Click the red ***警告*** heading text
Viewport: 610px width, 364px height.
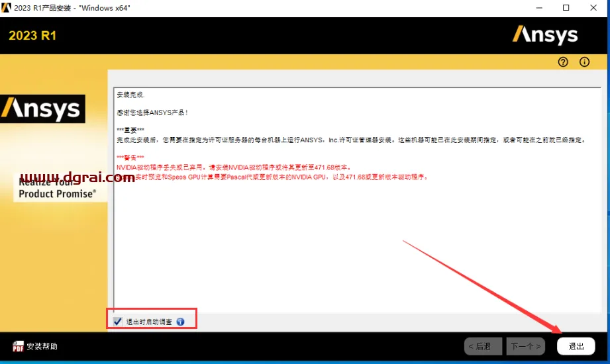[x=130, y=158]
